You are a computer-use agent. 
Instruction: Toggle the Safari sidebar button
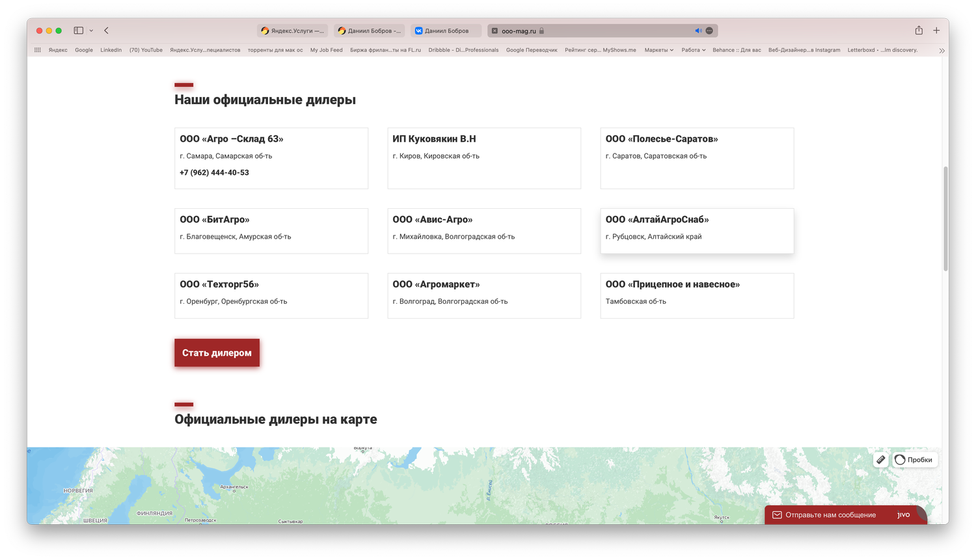click(78, 31)
